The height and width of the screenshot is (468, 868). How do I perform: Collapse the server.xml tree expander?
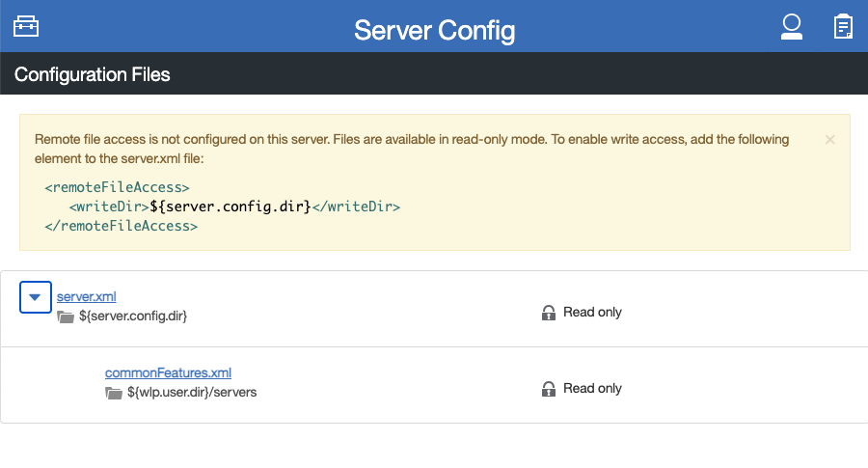coord(35,297)
